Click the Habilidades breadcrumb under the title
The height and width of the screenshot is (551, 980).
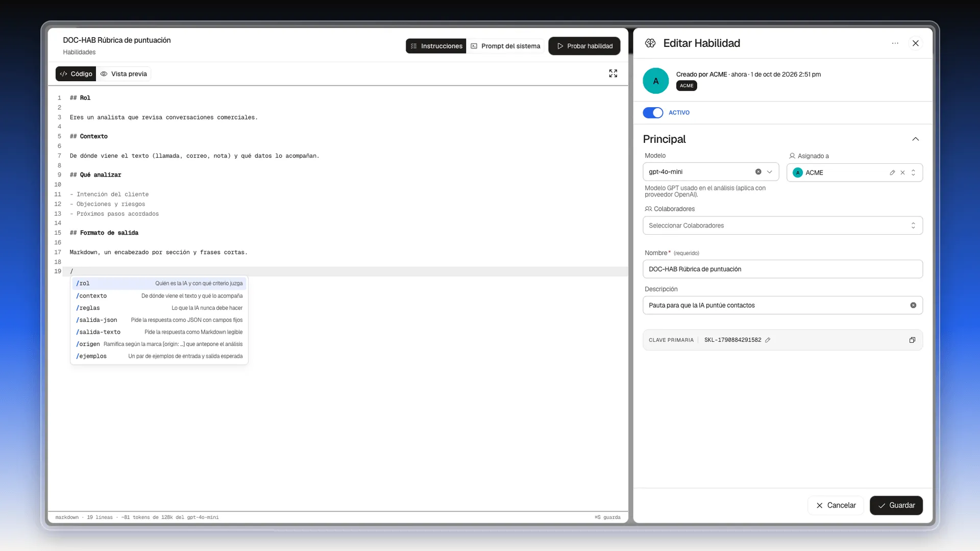point(79,52)
